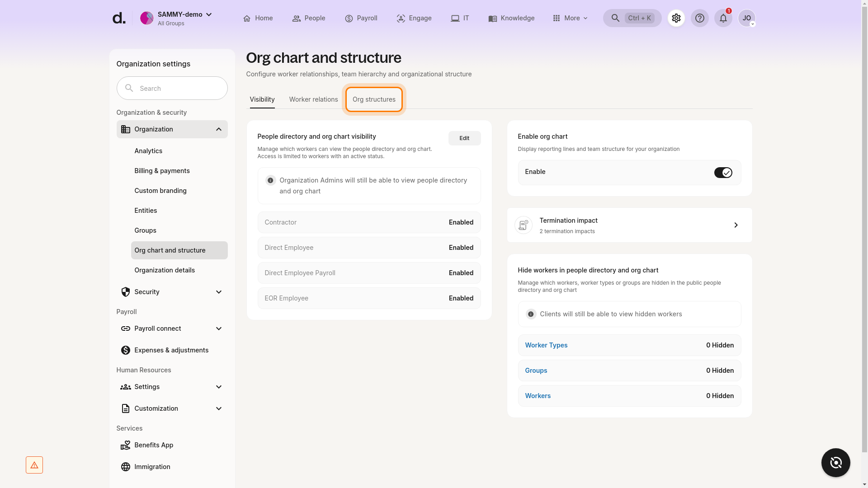
Task: Open Entities in sidebar
Action: tap(146, 211)
